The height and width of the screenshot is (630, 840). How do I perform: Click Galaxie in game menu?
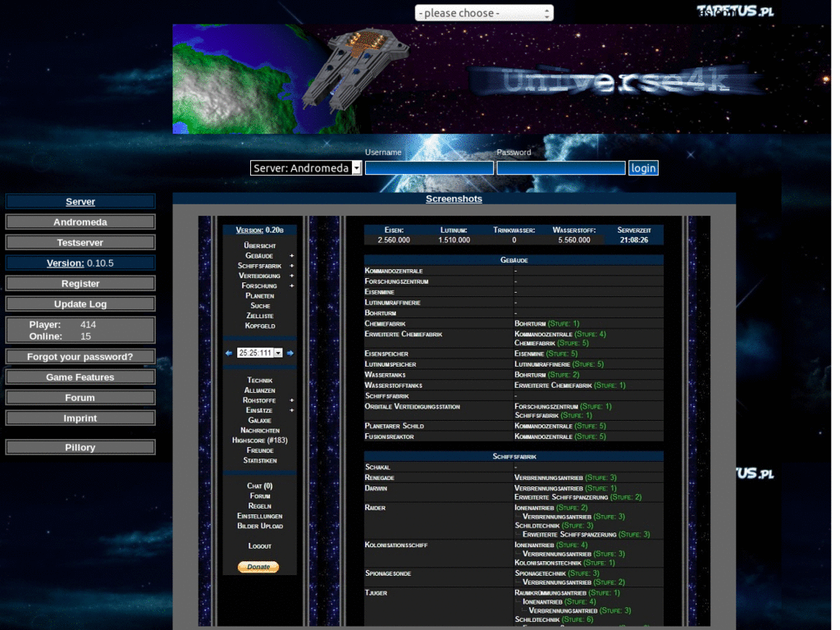(x=260, y=421)
